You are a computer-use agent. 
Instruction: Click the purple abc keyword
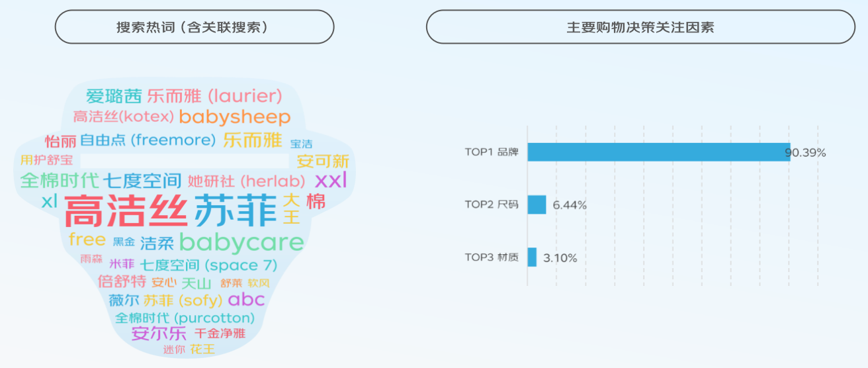coord(246,300)
